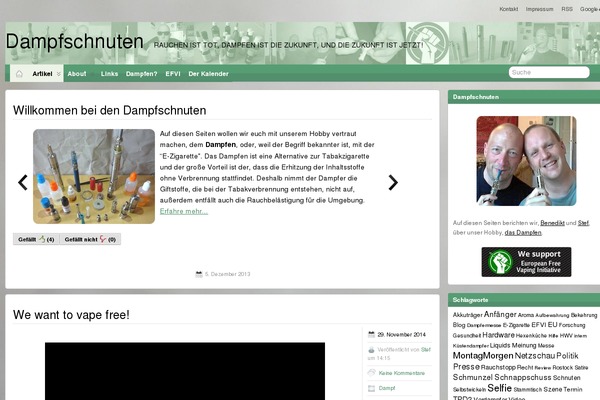Select the Selfie tag
Viewport: 600px width, 400px height.
point(499,388)
